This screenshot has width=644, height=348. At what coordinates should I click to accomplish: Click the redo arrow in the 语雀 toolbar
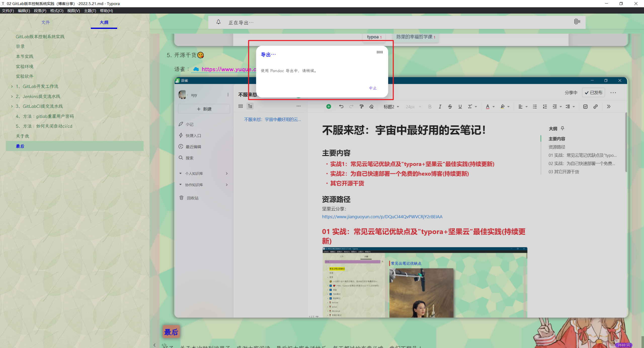(x=351, y=107)
